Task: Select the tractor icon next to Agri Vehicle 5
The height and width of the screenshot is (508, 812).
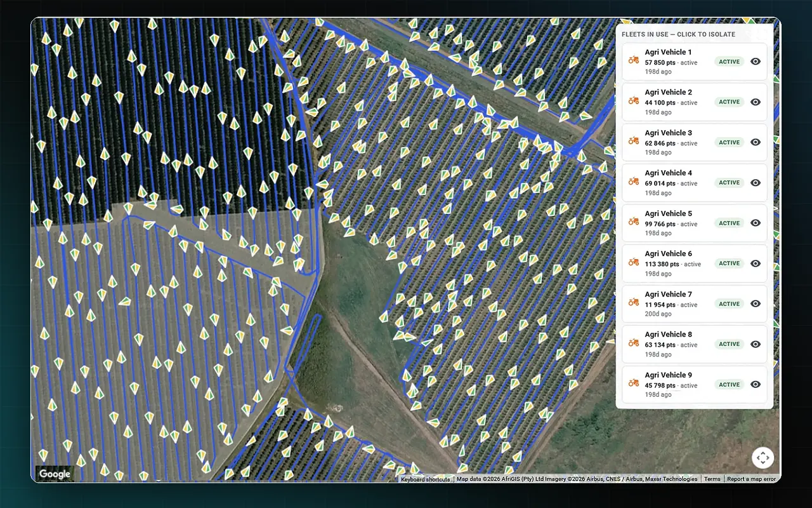Action: (x=634, y=221)
